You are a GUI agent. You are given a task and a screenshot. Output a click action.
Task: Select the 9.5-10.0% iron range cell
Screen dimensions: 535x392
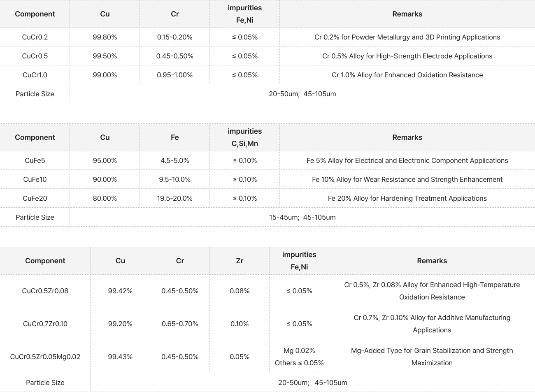coord(175,179)
